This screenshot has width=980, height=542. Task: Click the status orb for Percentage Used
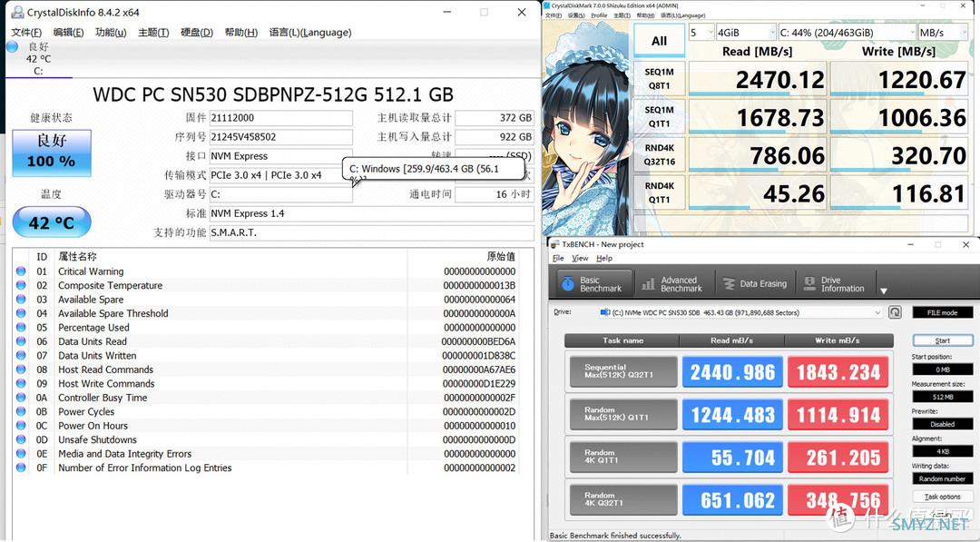pos(21,328)
